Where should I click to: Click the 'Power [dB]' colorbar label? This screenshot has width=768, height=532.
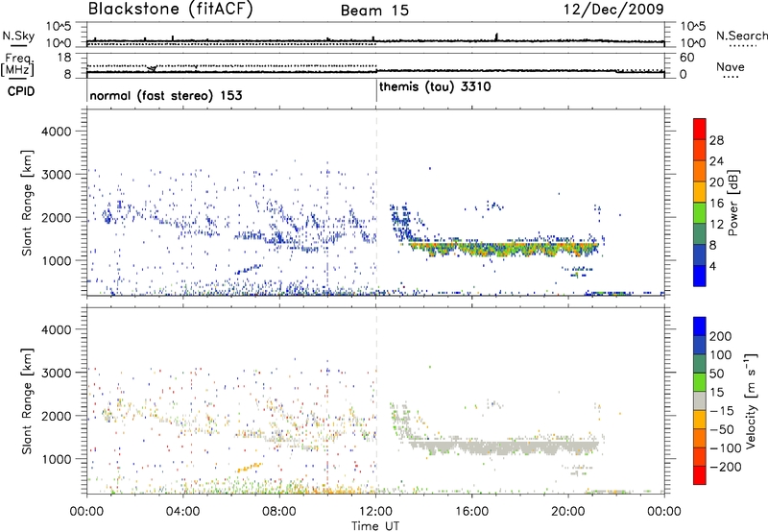[x=732, y=203]
